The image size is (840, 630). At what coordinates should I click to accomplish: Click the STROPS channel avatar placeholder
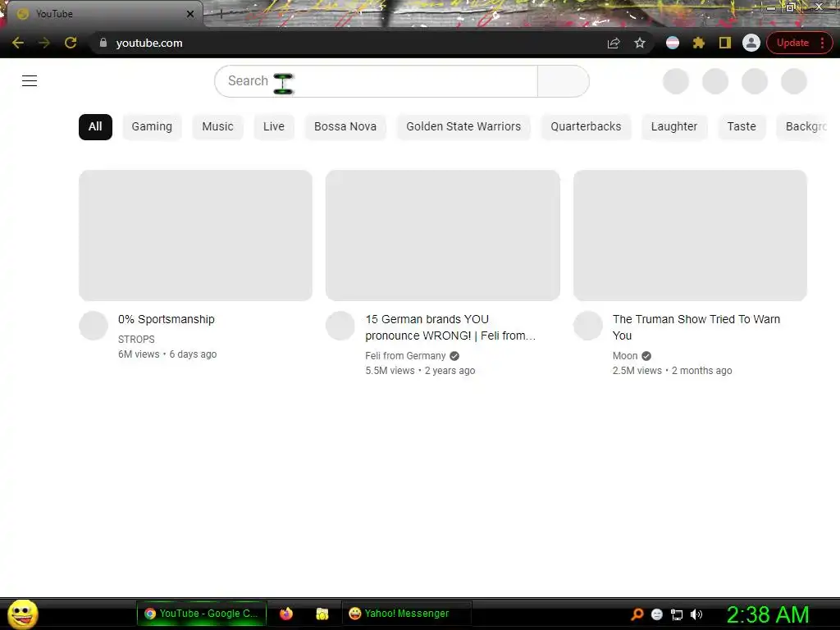[x=94, y=326]
